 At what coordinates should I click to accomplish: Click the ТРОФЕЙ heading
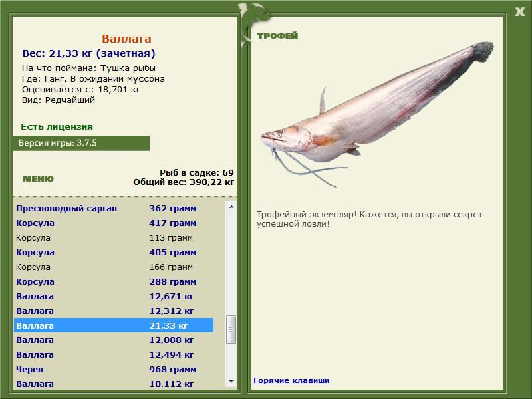tap(277, 36)
